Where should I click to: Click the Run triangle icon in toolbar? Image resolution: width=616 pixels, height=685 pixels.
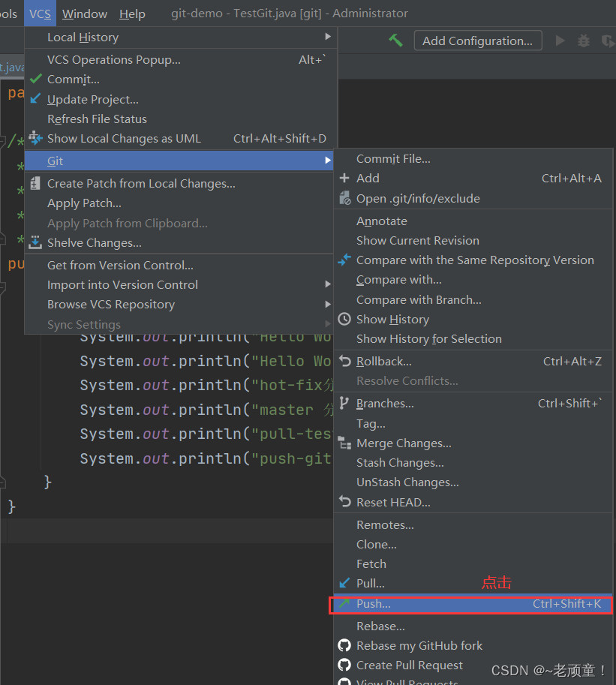coord(560,41)
